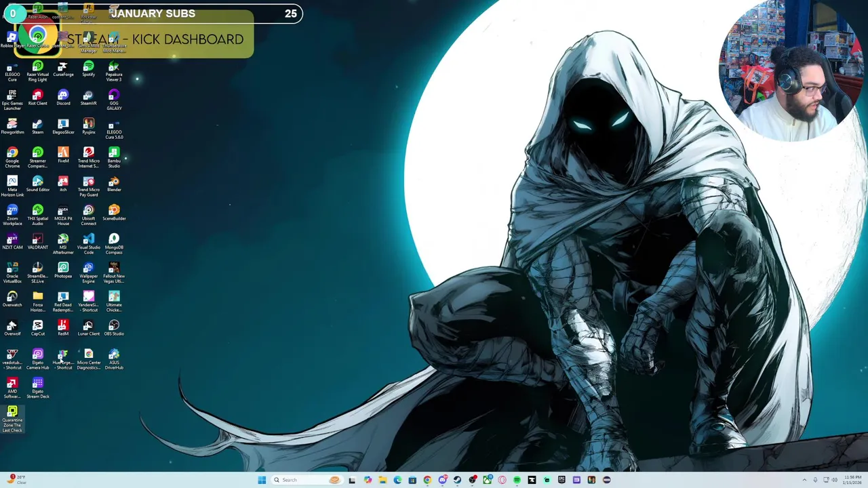Click Quarantine Zone The Last Check icon
This screenshot has height=488, width=868.
click(x=12, y=420)
